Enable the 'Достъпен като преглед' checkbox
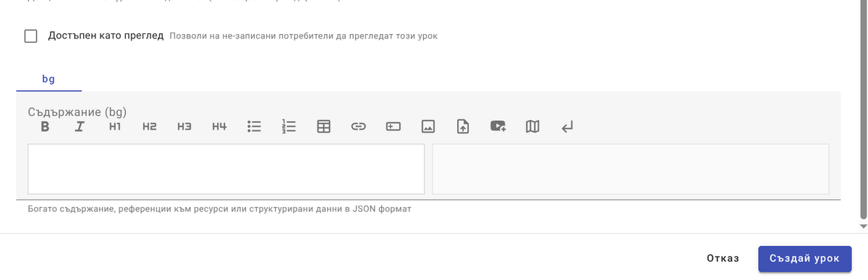 coord(31,35)
